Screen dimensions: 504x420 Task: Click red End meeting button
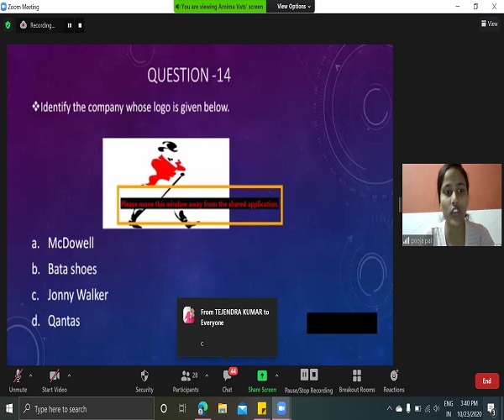pyautogui.click(x=486, y=381)
